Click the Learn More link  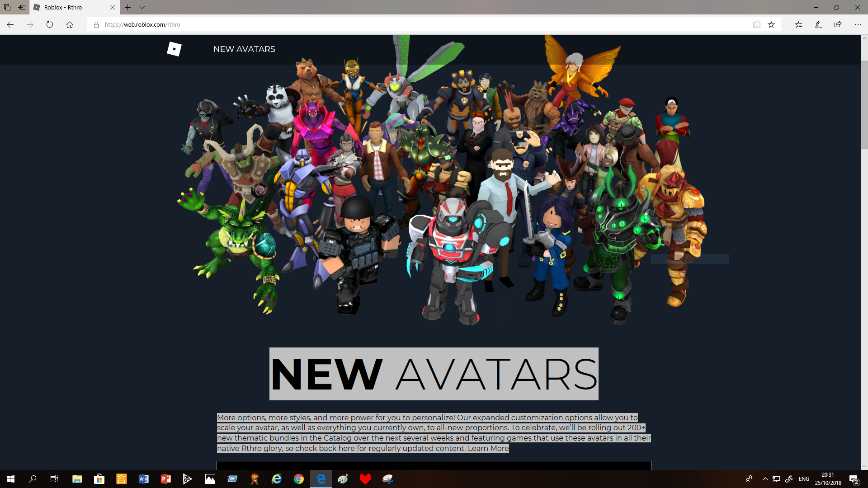click(x=488, y=448)
